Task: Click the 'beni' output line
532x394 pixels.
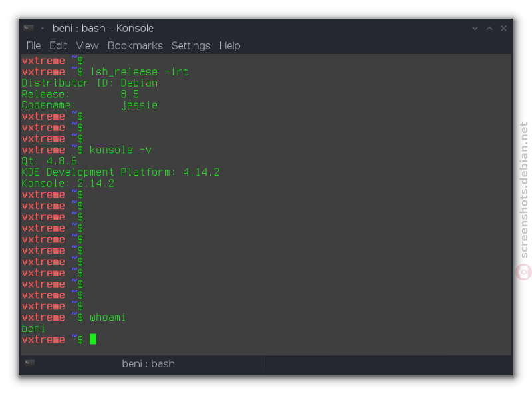Action: coord(33,329)
